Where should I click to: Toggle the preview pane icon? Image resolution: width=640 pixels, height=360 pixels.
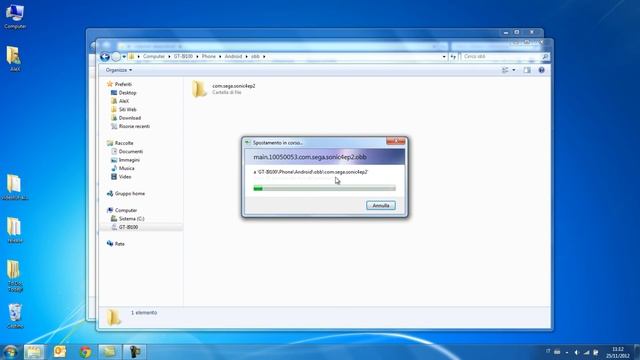pyautogui.click(x=527, y=70)
